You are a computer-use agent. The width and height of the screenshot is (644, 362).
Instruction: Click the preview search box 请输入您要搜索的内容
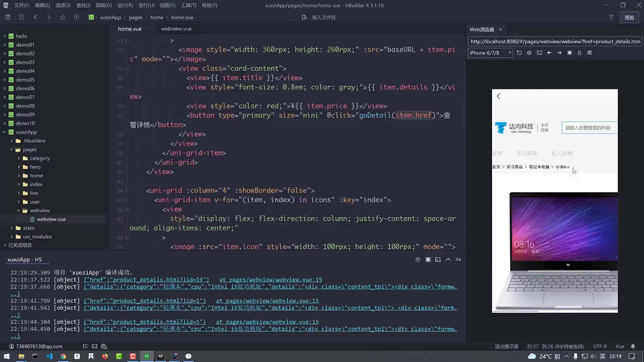[589, 128]
